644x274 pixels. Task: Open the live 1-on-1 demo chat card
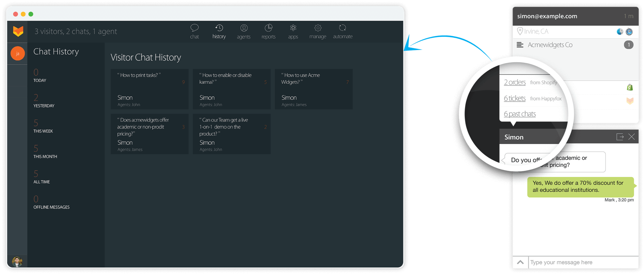click(x=232, y=134)
